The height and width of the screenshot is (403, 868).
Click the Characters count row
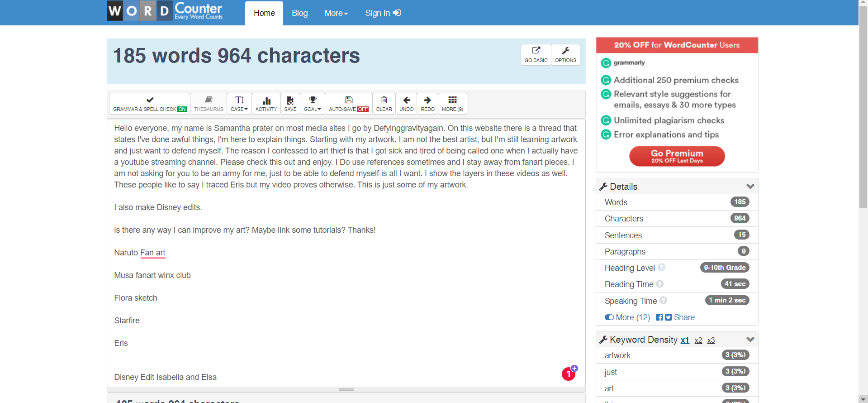pos(677,219)
